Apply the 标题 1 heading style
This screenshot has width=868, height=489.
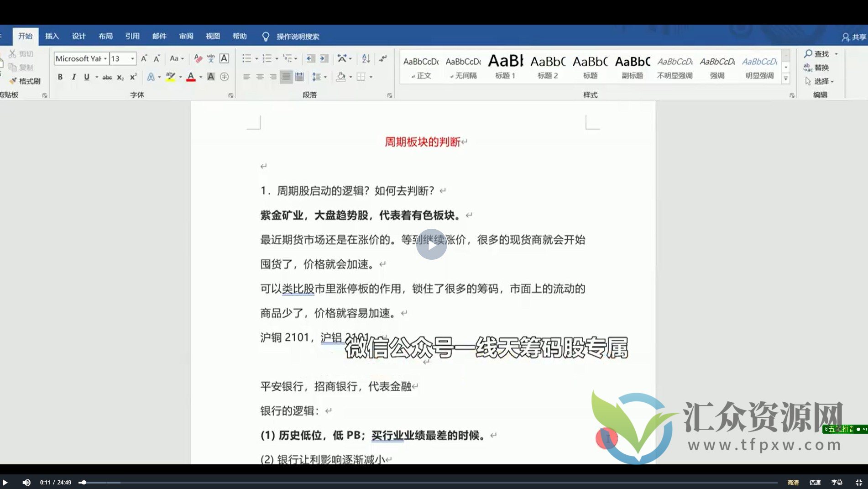point(505,67)
